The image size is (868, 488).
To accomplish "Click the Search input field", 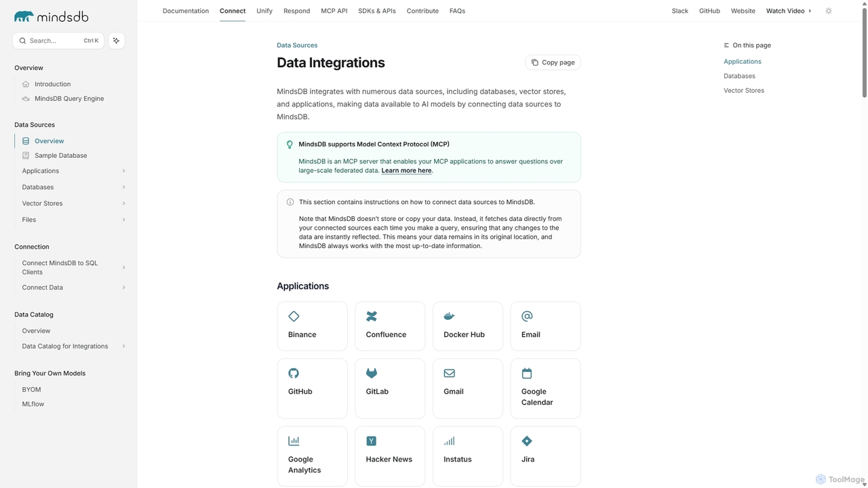I will 58,41.
